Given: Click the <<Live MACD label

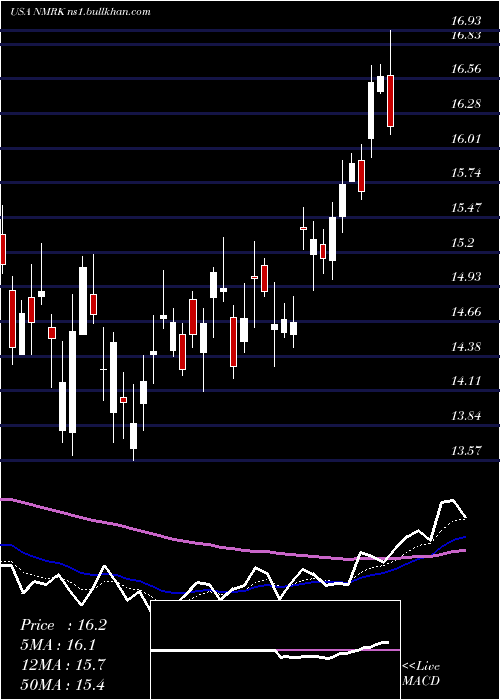Looking at the screenshot, I should (421, 674).
